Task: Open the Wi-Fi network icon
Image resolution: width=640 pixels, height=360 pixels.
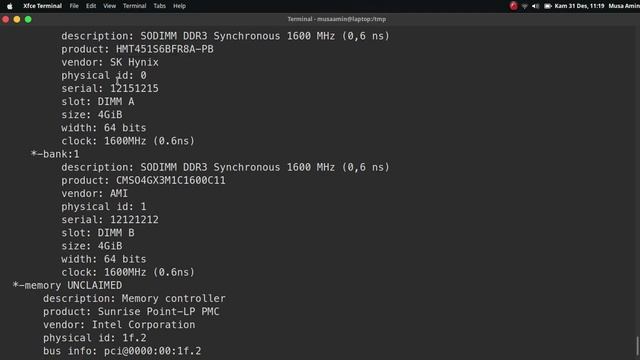Action: pyautogui.click(x=524, y=6)
